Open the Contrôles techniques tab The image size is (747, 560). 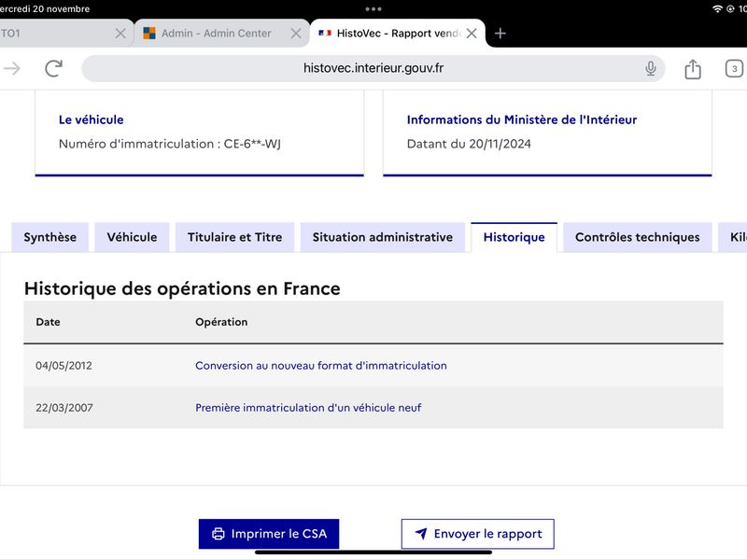pyautogui.click(x=638, y=237)
